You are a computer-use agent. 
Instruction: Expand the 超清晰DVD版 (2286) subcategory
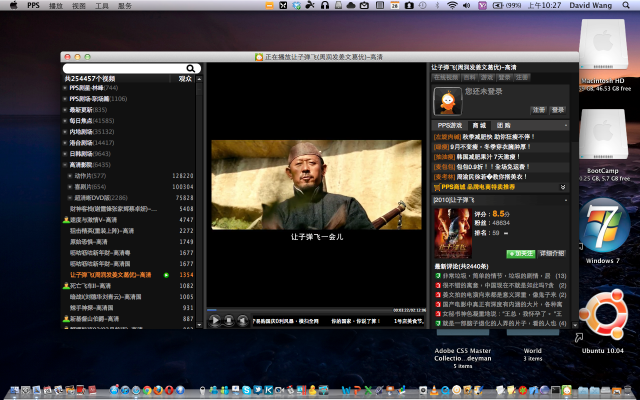click(70, 198)
